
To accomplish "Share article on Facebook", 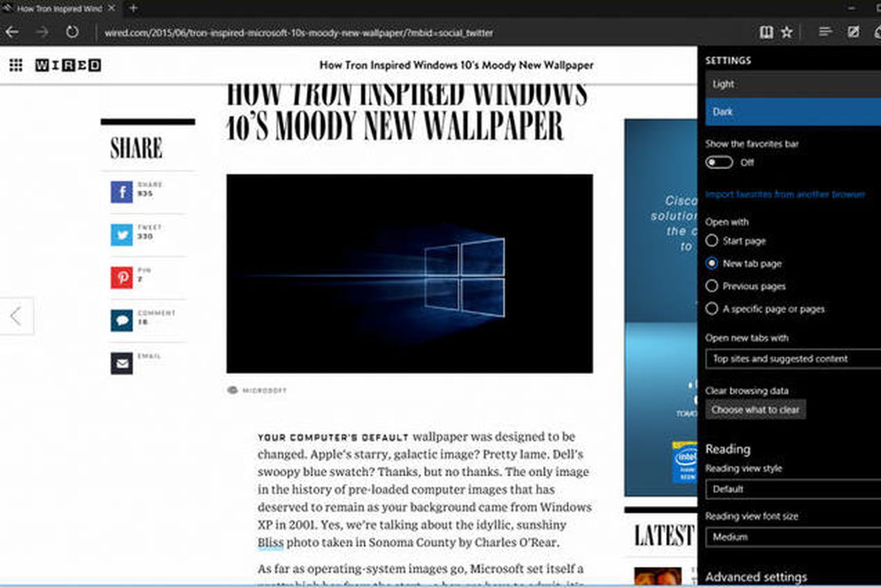I will click(x=122, y=192).
